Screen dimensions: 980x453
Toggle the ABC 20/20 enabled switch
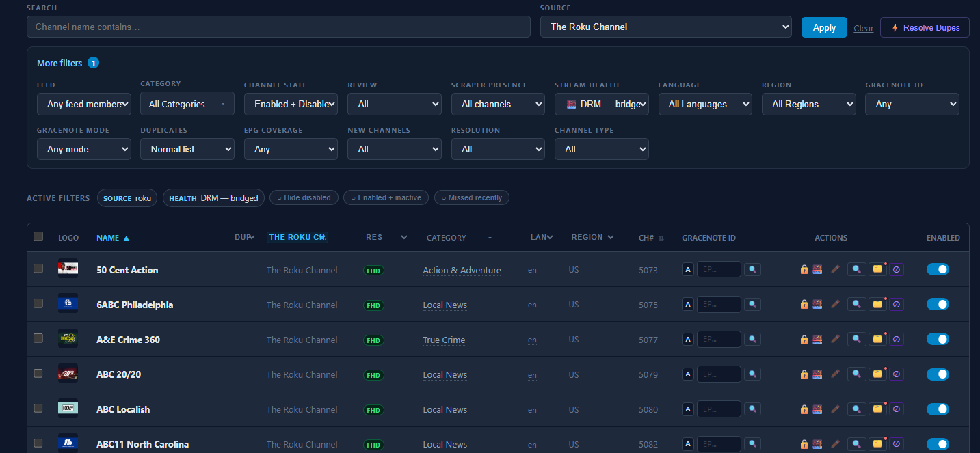[938, 374]
